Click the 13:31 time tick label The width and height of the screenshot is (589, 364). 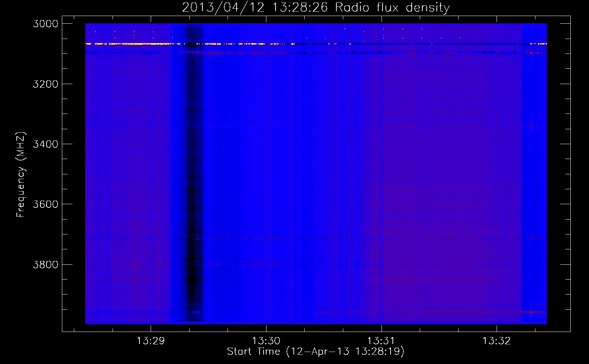tap(381, 341)
